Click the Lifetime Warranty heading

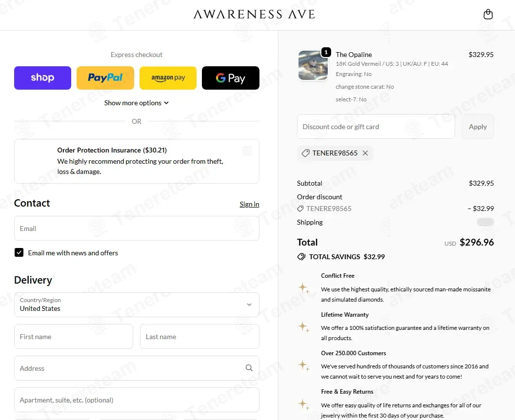[x=345, y=314]
